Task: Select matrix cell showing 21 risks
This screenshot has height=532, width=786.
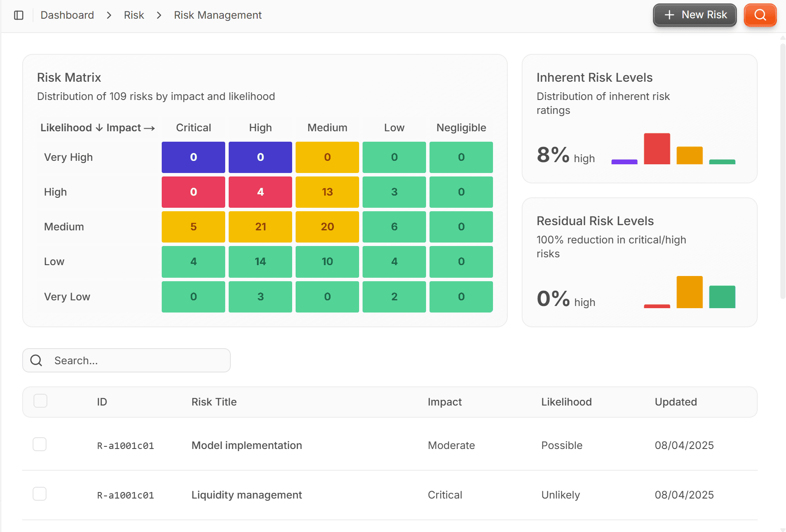Action: 260,226
